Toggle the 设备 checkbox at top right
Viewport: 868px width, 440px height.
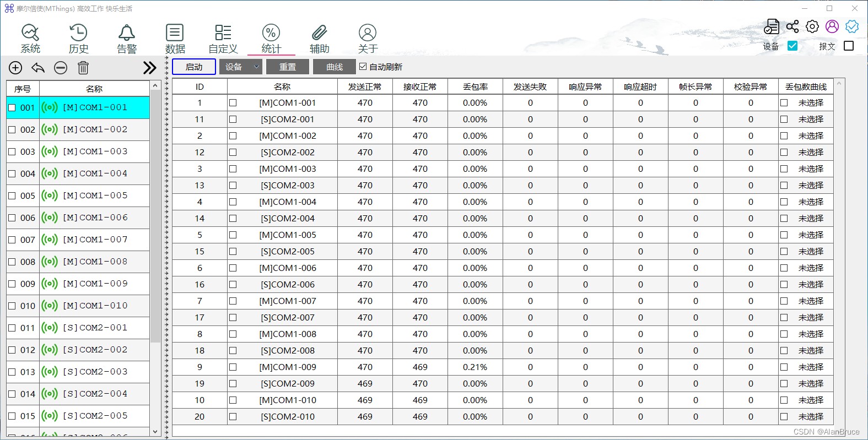tap(792, 46)
